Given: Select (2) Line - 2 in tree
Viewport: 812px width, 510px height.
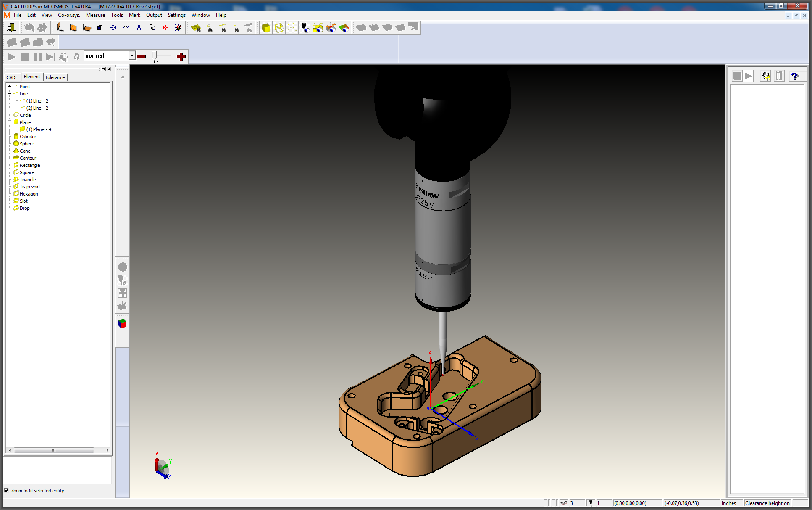Looking at the screenshot, I should pyautogui.click(x=37, y=108).
